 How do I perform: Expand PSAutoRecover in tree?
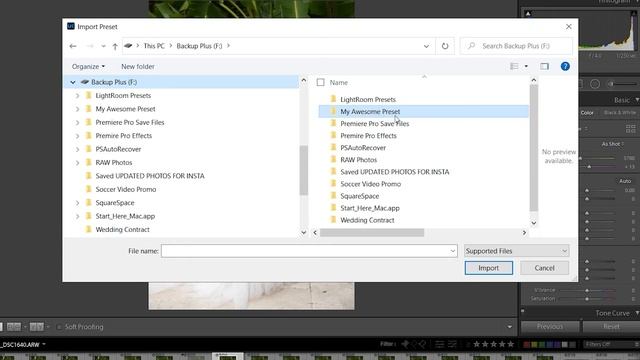pos(77,149)
